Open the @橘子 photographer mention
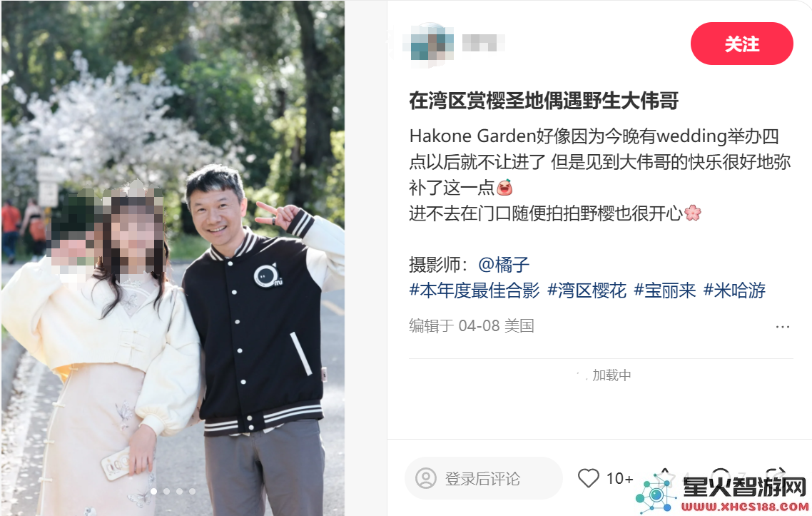This screenshot has height=516, width=812. tap(504, 265)
